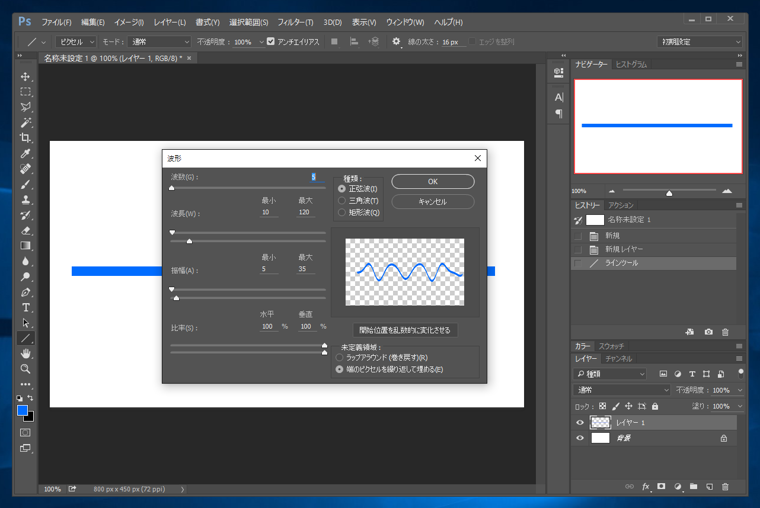Viewport: 760px width, 508px height.
Task: Select the Magic Wand tool
Action: click(x=26, y=123)
